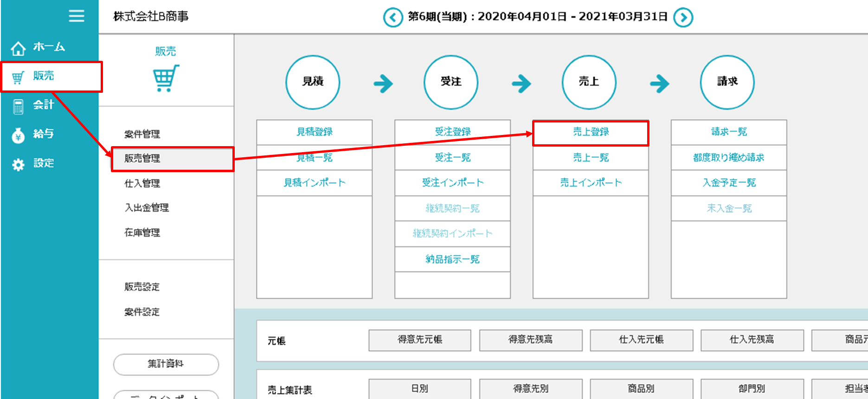Screen dimensions: 868x399
Task: Open 受注一覧 link
Action: [x=452, y=158]
